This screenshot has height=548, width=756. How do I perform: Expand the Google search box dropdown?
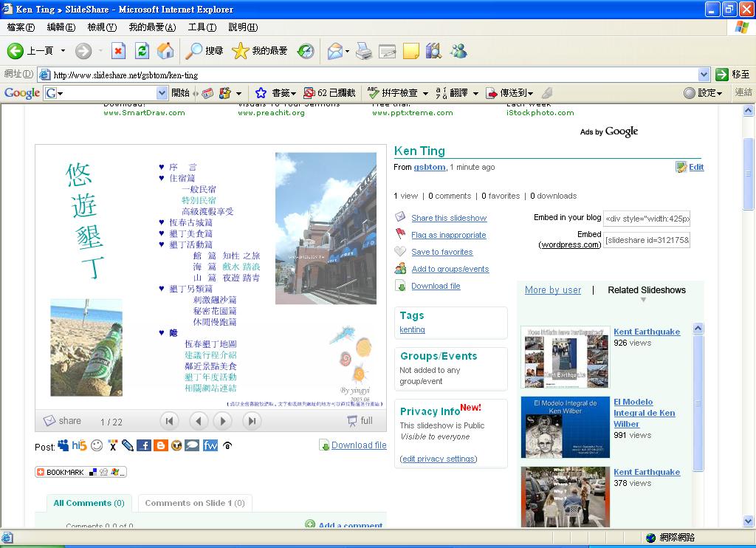pyautogui.click(x=162, y=92)
